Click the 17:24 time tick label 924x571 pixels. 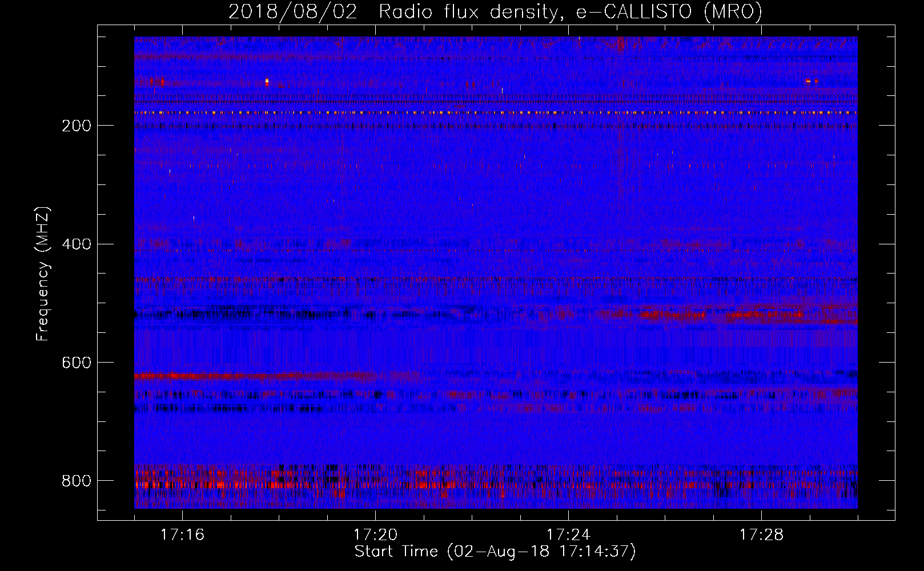click(x=568, y=534)
